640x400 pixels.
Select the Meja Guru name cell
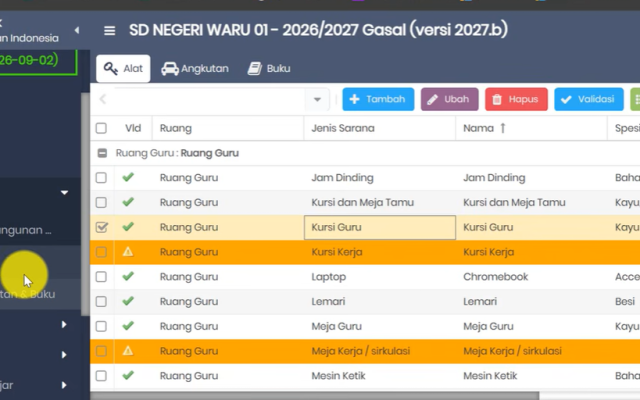point(531,326)
